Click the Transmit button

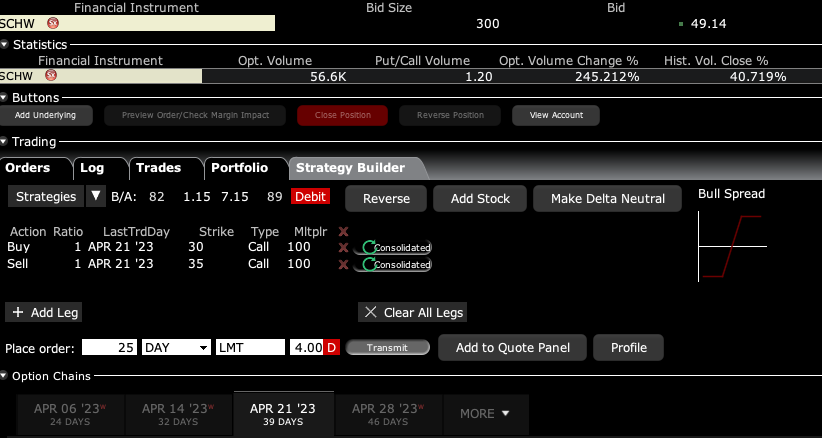[x=387, y=348]
